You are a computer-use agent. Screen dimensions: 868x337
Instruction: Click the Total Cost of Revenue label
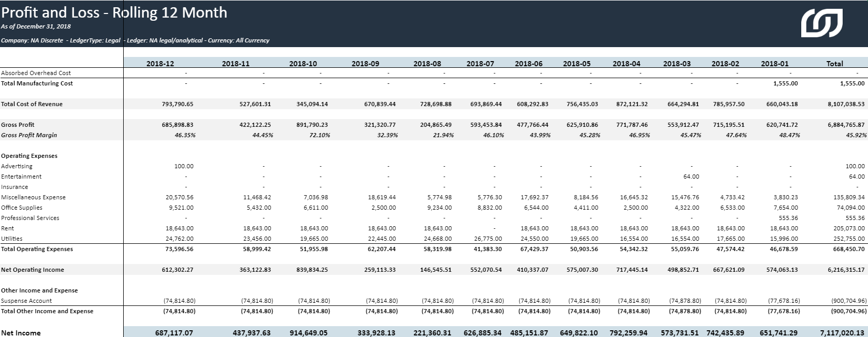32,104
